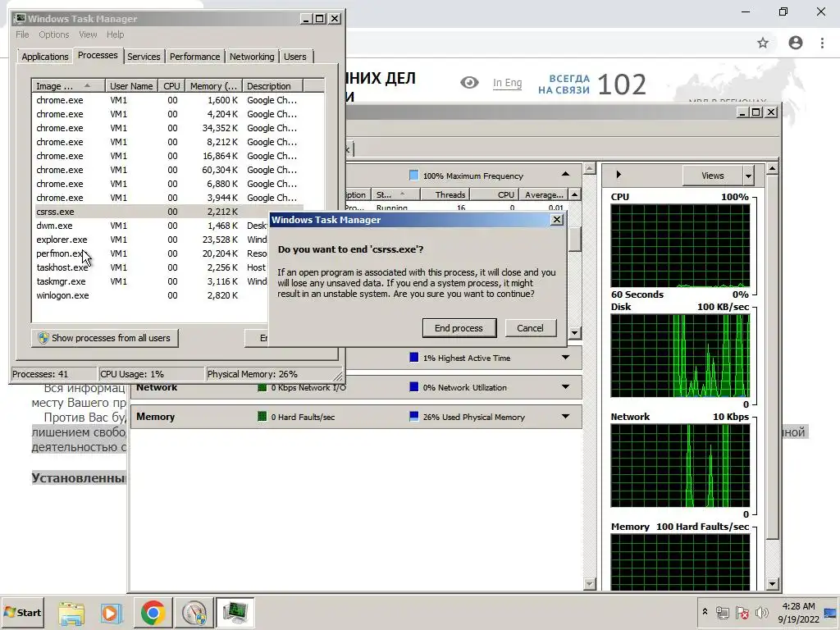Sort by the User Name column header
Screen dimensions: 840x630
131,85
